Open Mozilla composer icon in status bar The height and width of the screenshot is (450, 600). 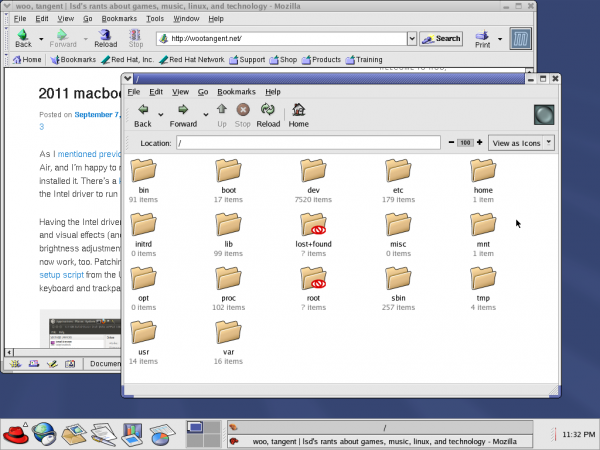coord(52,364)
